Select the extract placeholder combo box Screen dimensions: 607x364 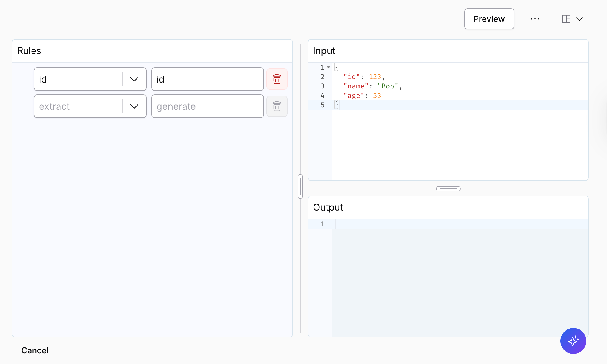click(x=90, y=106)
